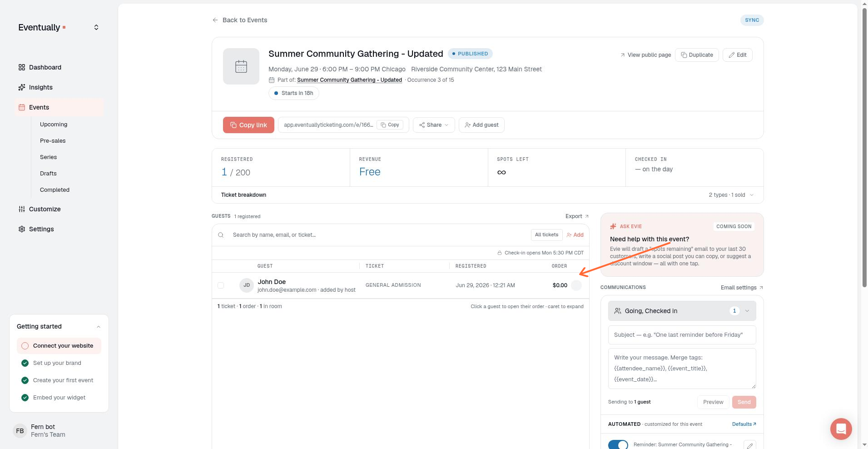The height and width of the screenshot is (449, 868).
Task: Click the Settings gear icon
Action: (21, 229)
